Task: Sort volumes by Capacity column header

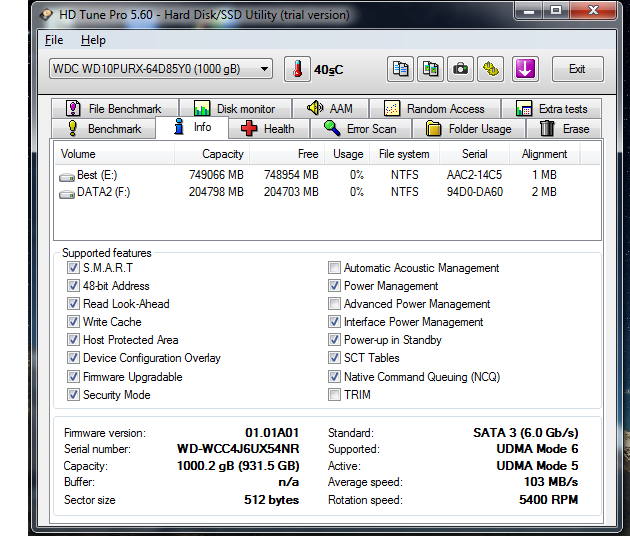Action: [222, 154]
